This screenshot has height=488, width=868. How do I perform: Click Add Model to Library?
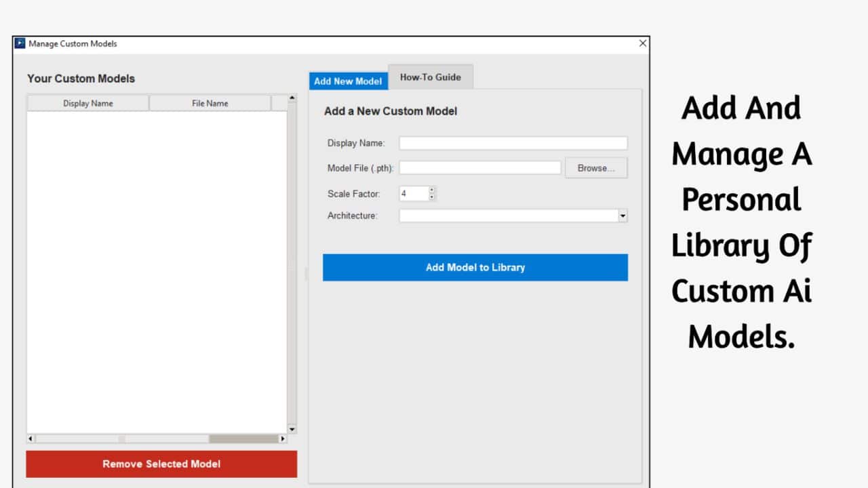[x=475, y=267]
